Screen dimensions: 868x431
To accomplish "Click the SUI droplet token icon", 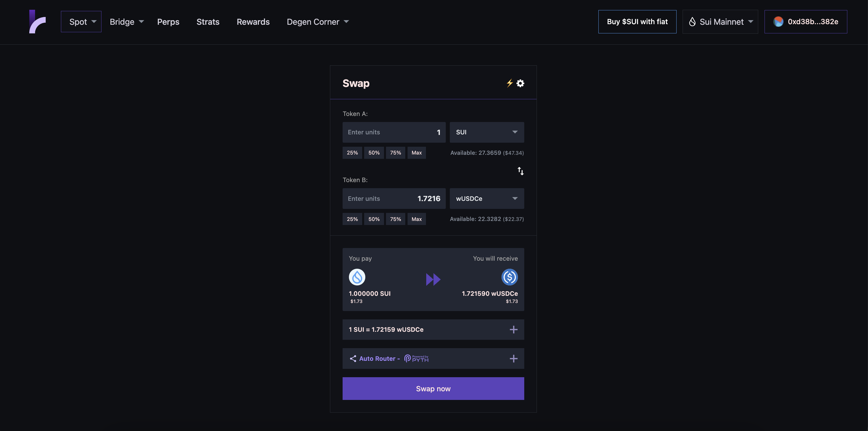I will (357, 277).
